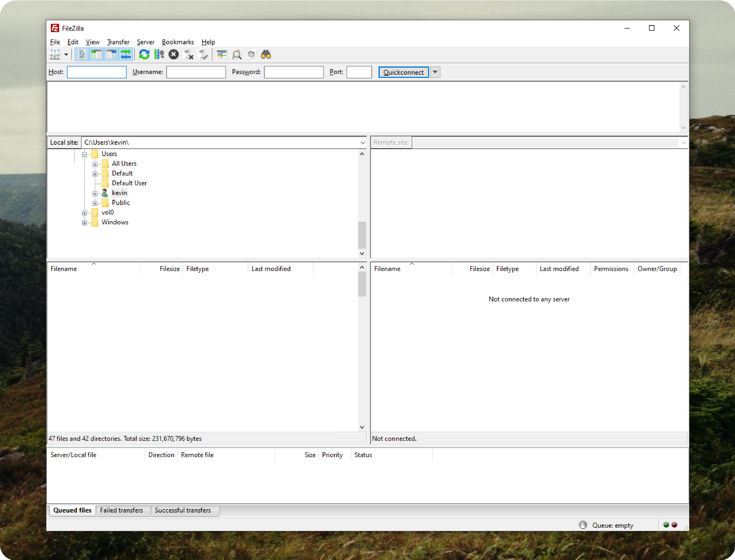Sort local files by Filename column

[x=93, y=269]
